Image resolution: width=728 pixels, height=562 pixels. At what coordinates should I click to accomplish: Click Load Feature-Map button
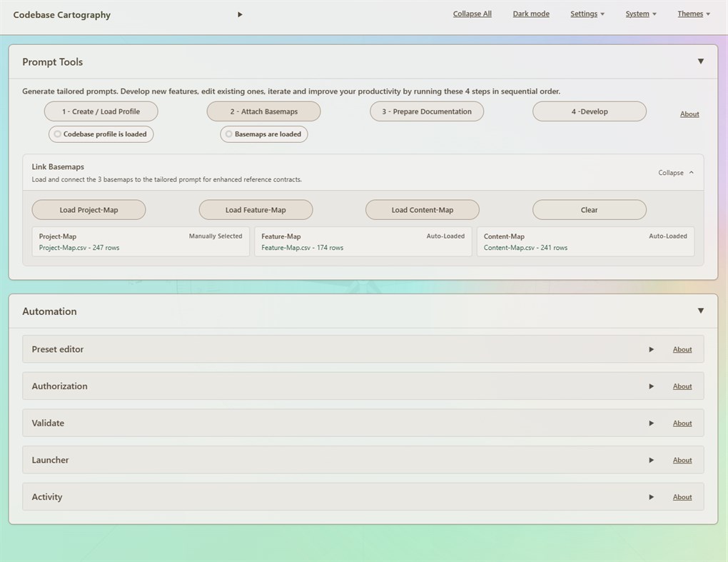pos(256,210)
